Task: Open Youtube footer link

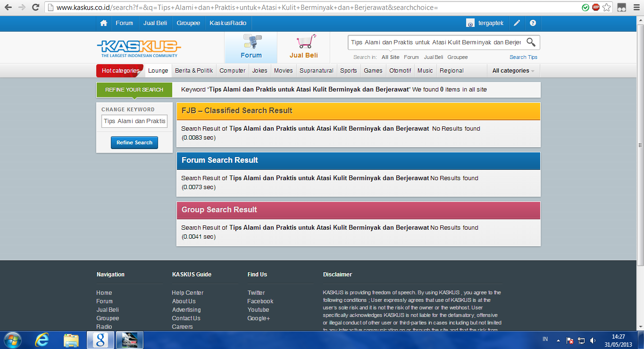Action: [258, 310]
